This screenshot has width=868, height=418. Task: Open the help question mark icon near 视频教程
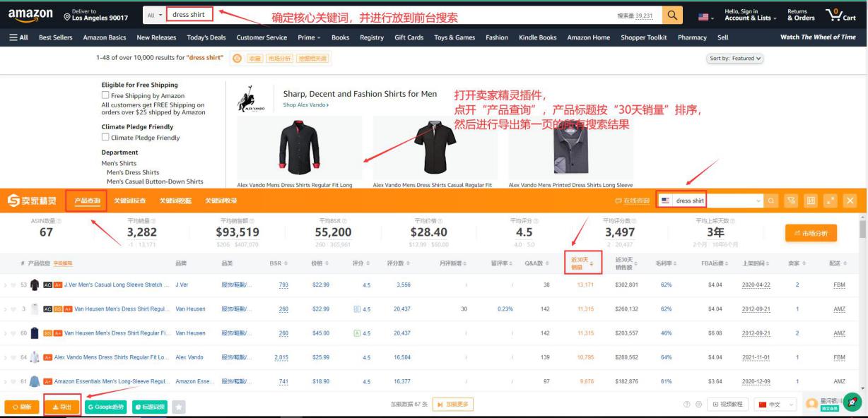(x=687, y=403)
